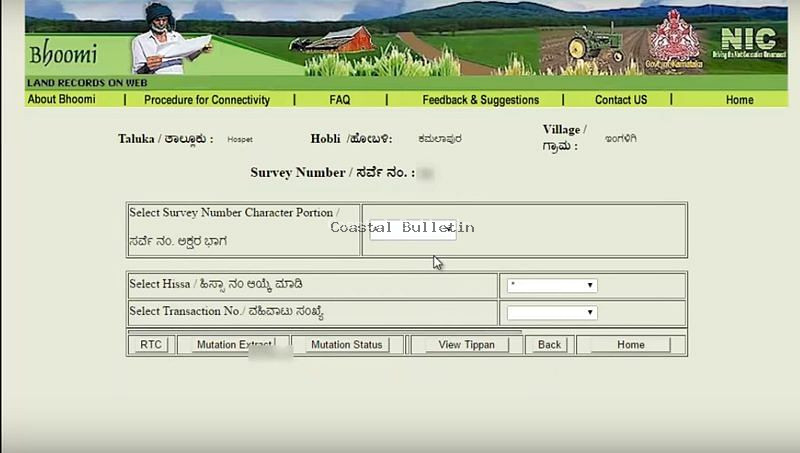Screen dimensions: 800x453
Task: Click the Mutation Extract button
Action: coord(234,345)
